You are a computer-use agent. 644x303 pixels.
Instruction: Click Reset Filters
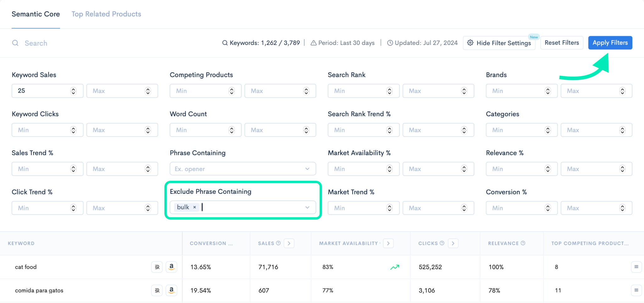pos(562,43)
